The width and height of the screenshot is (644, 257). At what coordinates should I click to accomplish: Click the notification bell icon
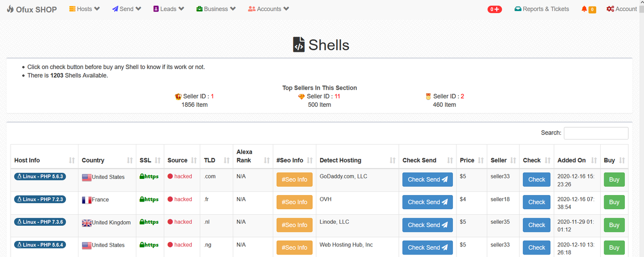point(584,9)
